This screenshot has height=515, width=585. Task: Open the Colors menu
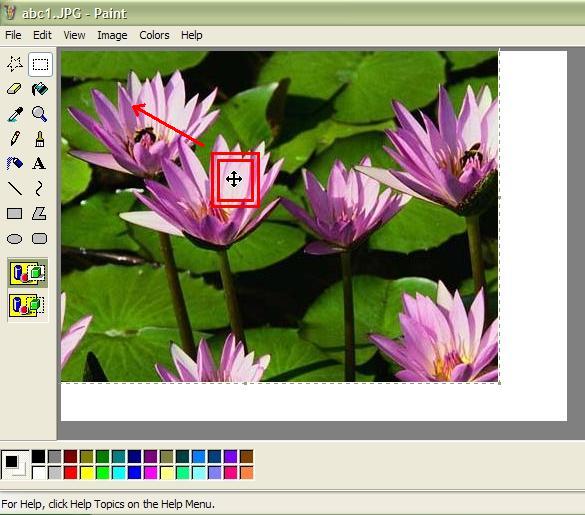154,35
